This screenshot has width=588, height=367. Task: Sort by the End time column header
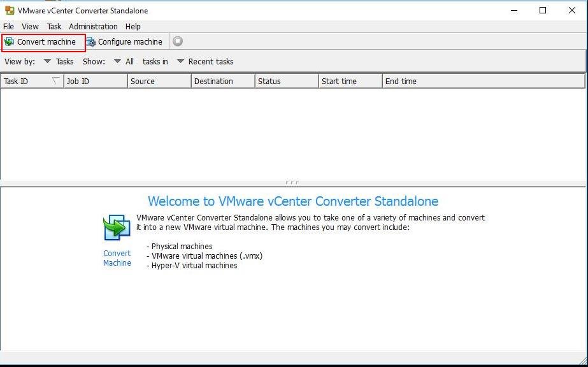(484, 82)
